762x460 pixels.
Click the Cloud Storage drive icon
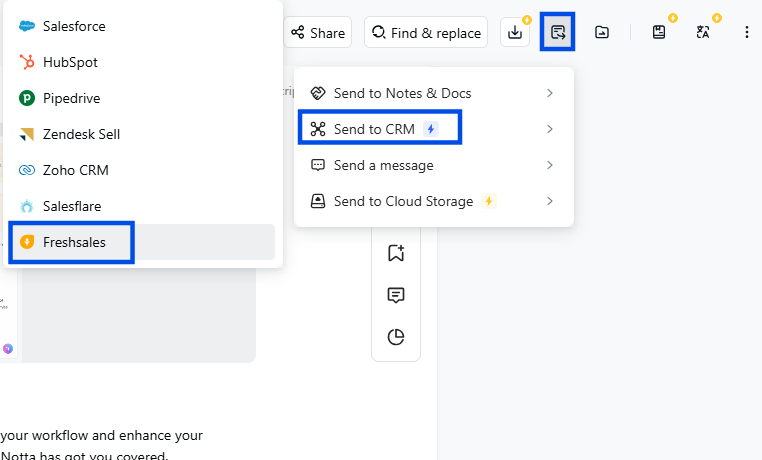(x=318, y=201)
